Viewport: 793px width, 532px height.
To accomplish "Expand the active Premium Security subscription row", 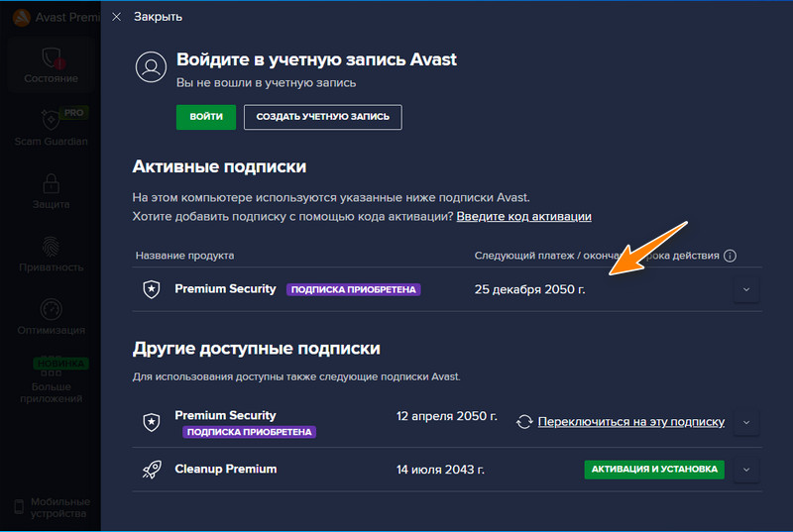I will (746, 289).
